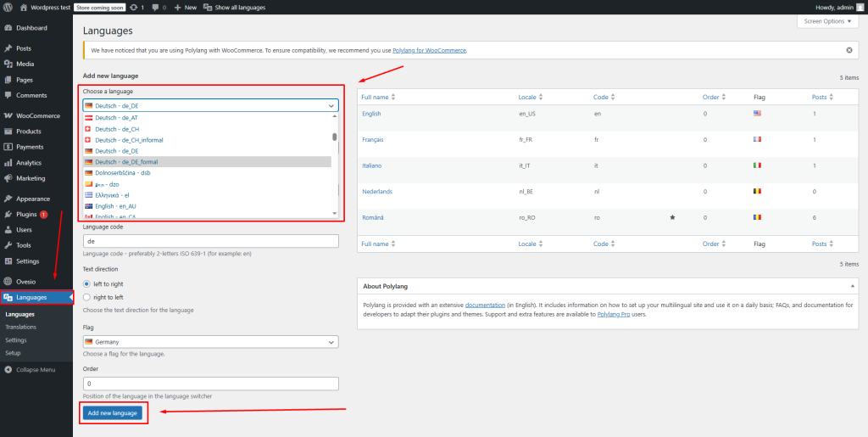The width and height of the screenshot is (868, 437).
Task: Click the WordPress logo in admin bar
Action: pyautogui.click(x=8, y=8)
